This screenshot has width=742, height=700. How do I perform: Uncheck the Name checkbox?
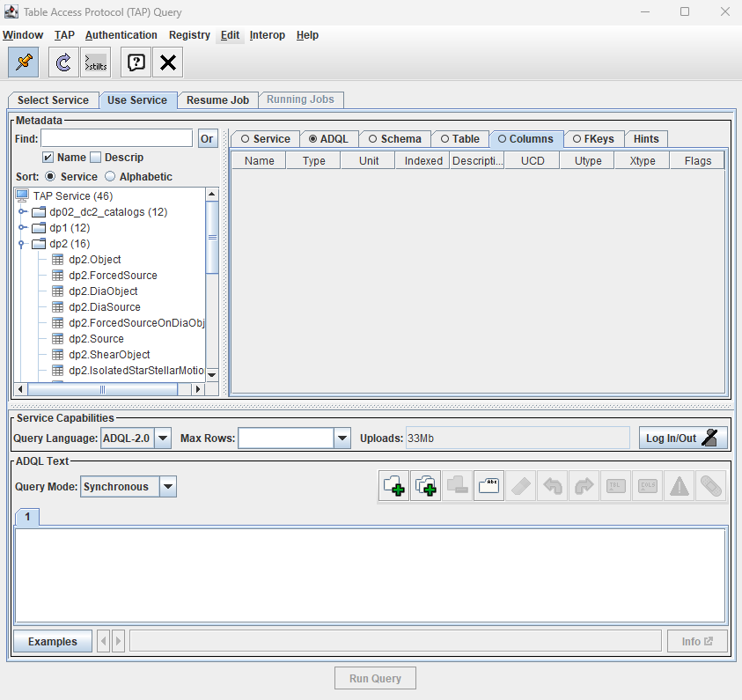[48, 157]
